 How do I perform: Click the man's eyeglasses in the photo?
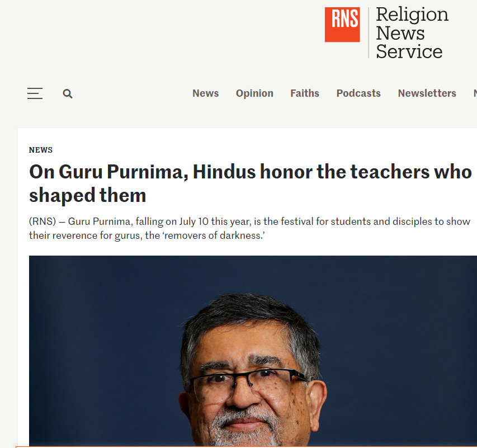tap(247, 385)
